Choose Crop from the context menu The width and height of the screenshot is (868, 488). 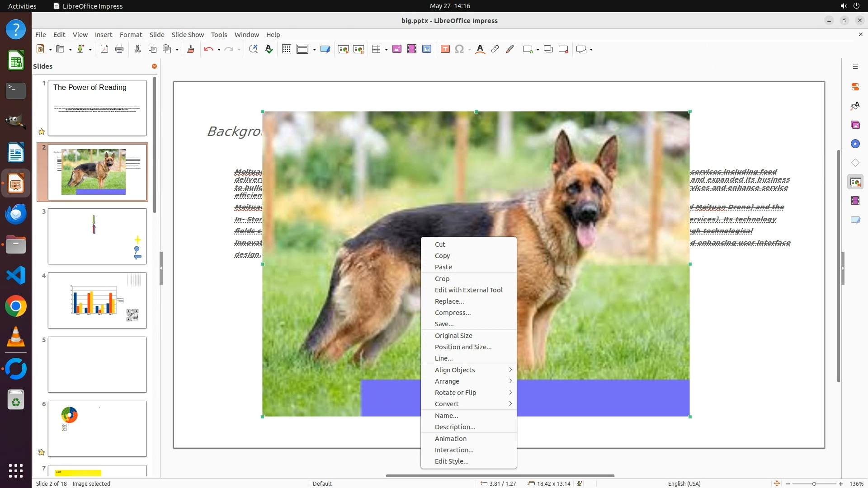[442, 278]
